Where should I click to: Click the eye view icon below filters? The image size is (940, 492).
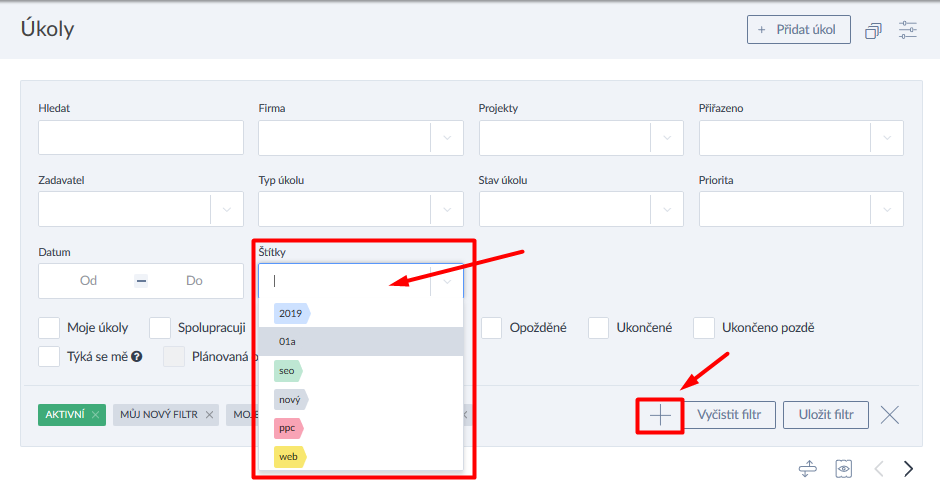click(x=844, y=468)
